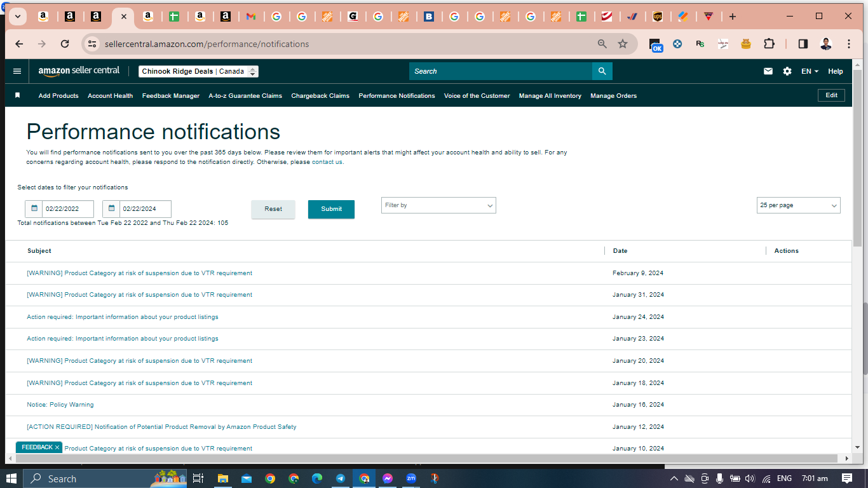Click the zoom magnifier in the address bar

pyautogui.click(x=602, y=44)
